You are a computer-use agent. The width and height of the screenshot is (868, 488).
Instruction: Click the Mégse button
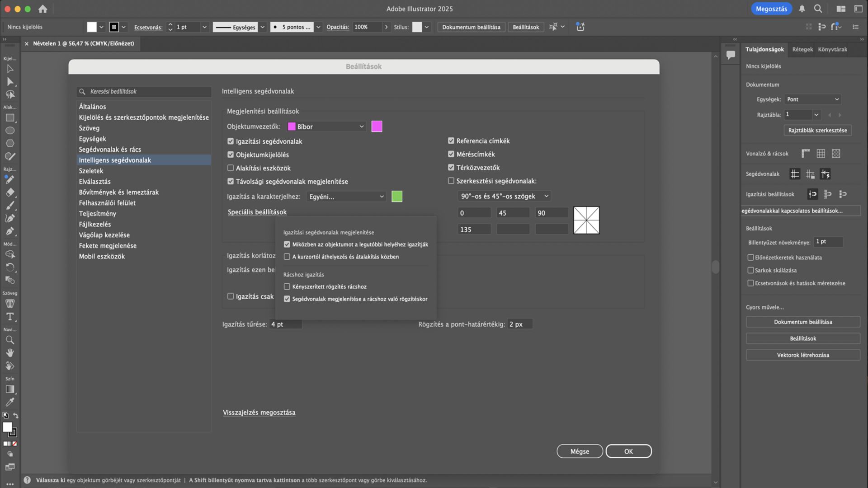point(579,451)
